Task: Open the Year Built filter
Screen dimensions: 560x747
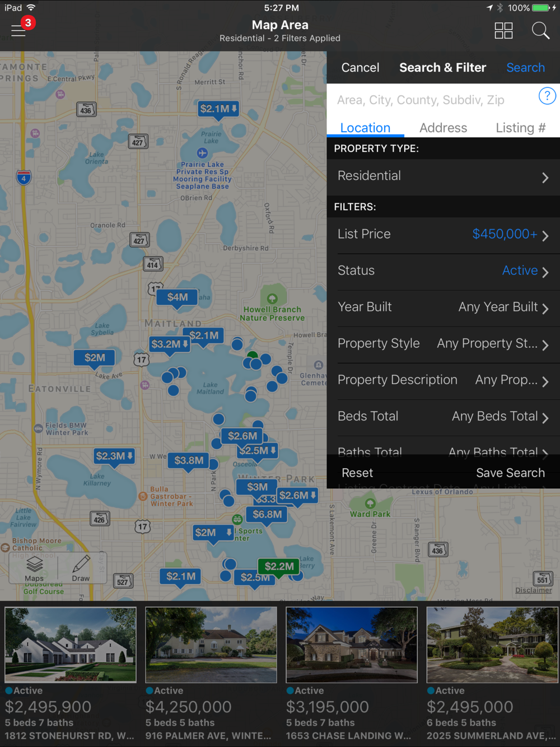Action: tap(444, 307)
